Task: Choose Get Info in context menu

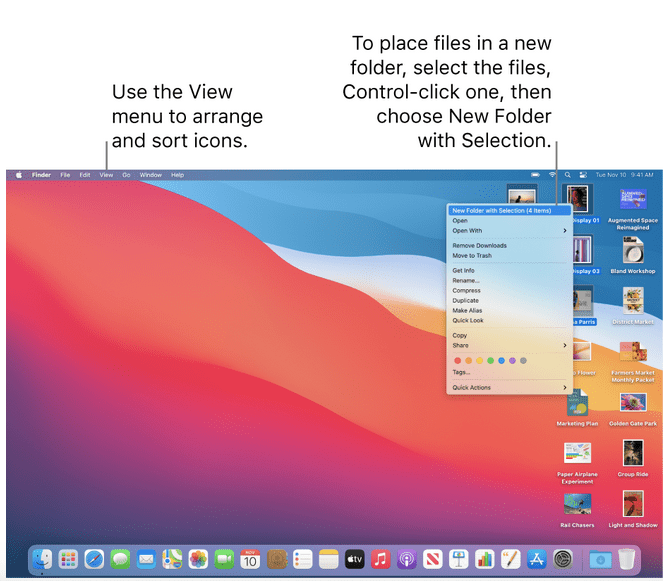Action: pyautogui.click(x=510, y=270)
